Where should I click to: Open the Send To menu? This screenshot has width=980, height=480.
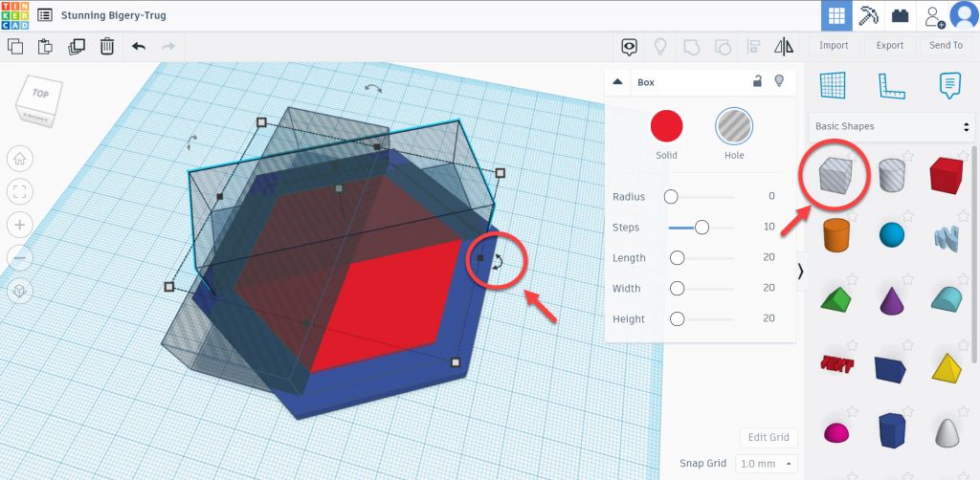pyautogui.click(x=946, y=45)
